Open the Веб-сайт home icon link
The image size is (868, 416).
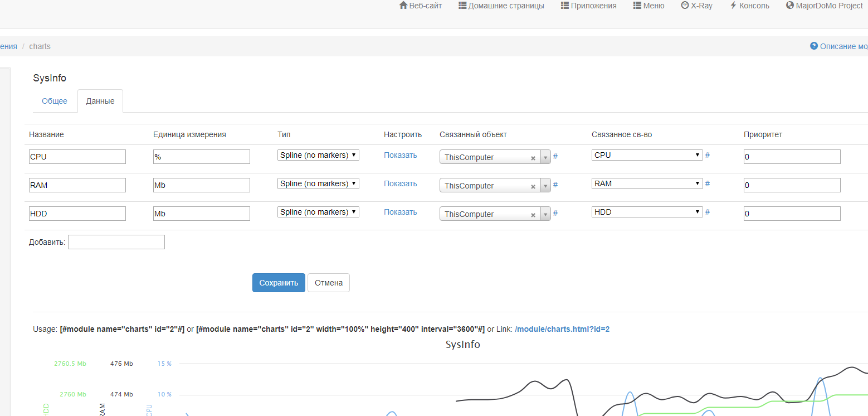coord(421,6)
